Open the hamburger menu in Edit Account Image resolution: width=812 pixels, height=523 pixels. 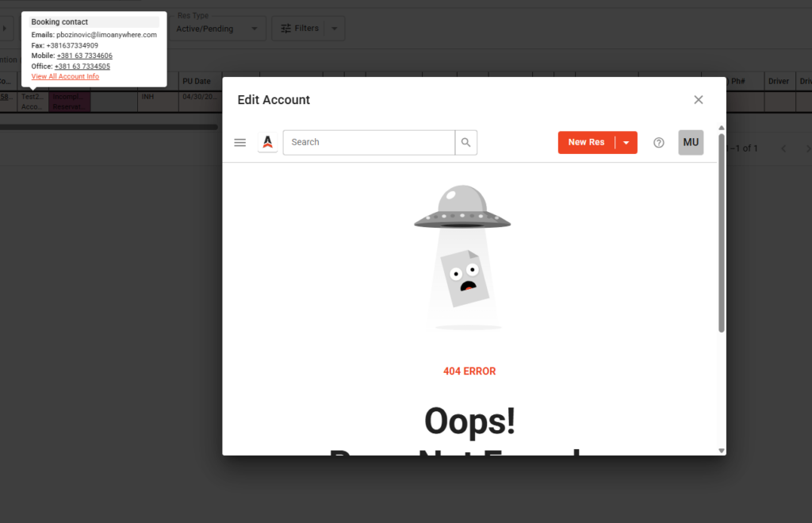239,143
